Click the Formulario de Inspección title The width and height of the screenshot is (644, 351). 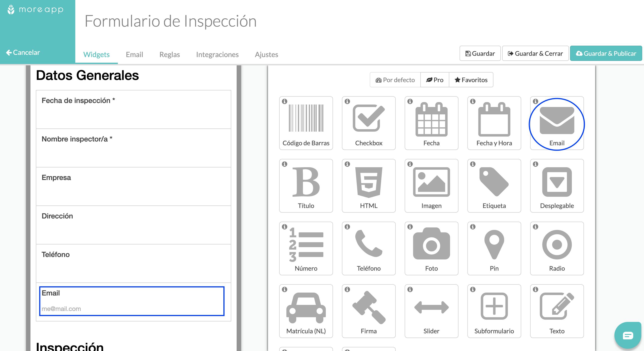coord(171,21)
